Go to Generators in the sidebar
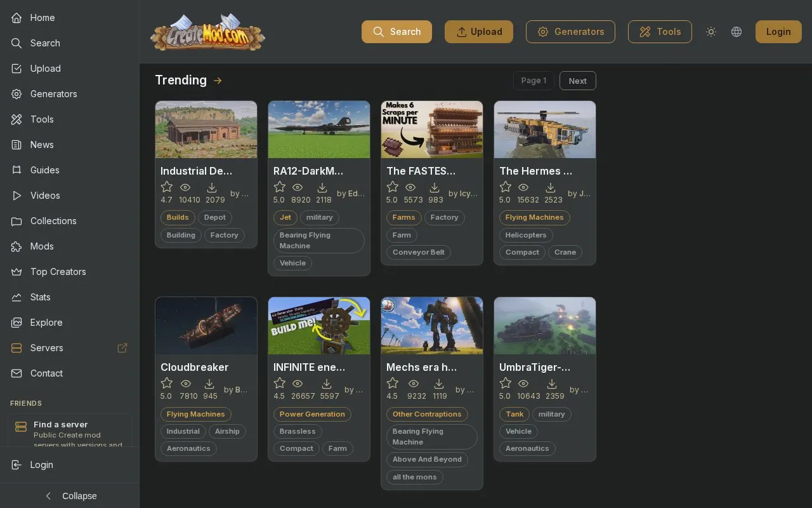The image size is (812, 508). click(69, 94)
